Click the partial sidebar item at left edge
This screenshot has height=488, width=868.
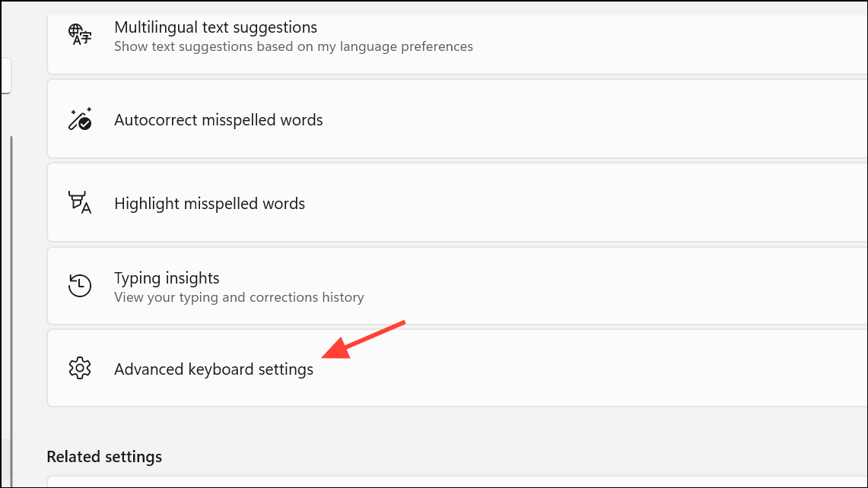coord(5,75)
